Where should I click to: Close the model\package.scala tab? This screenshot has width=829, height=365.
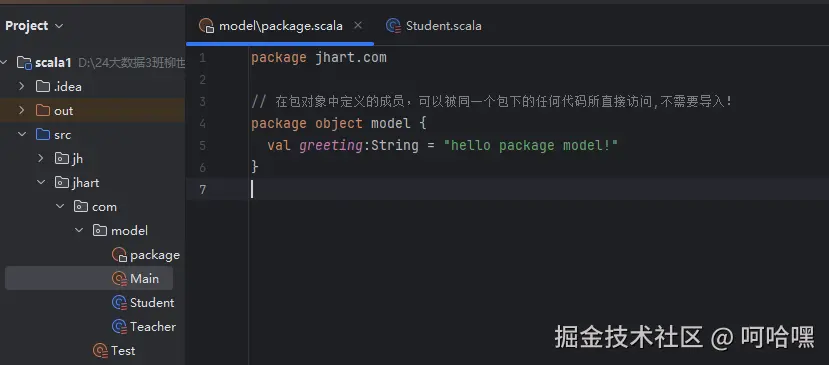point(358,25)
